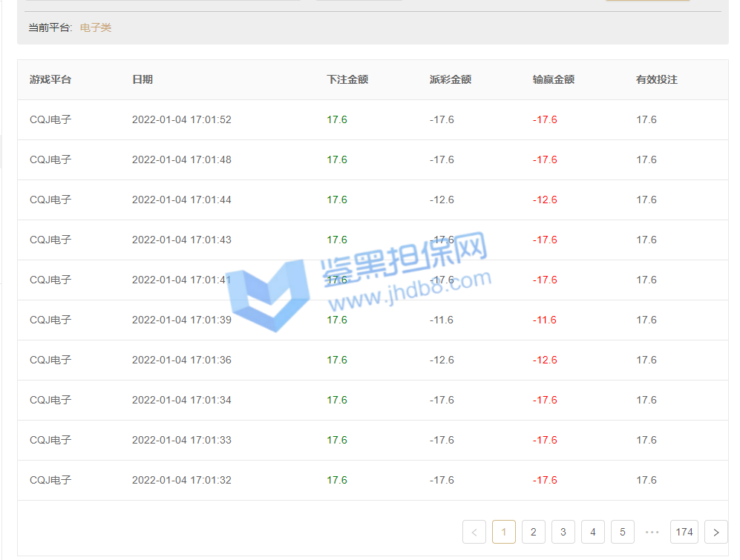Click the previous page arrow in pagination
The width and height of the screenshot is (740, 560).
(474, 532)
